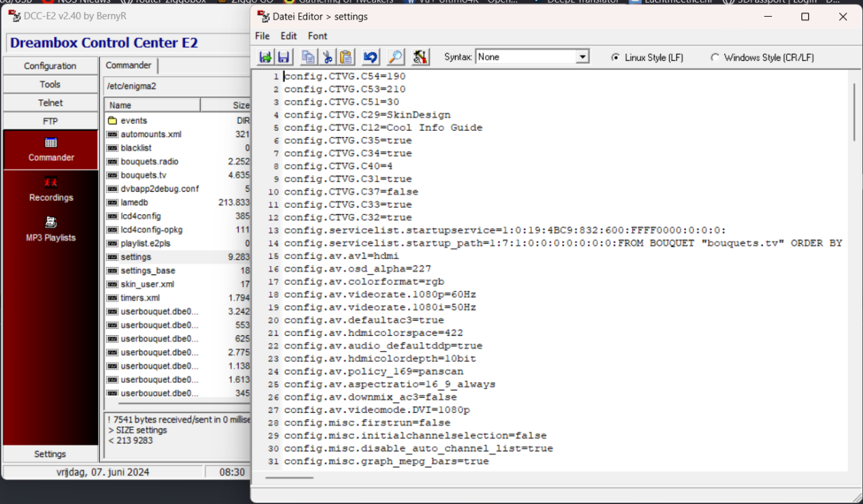Click the Telnet button in sidebar
Viewport: 863px width, 504px height.
[50, 103]
